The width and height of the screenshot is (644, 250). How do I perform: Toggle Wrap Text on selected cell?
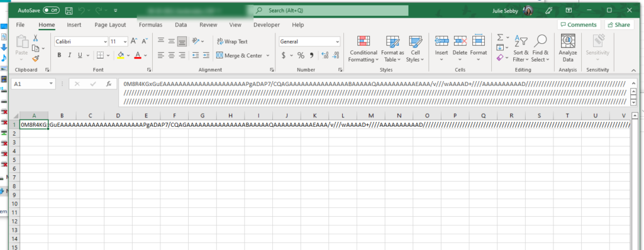tap(232, 41)
